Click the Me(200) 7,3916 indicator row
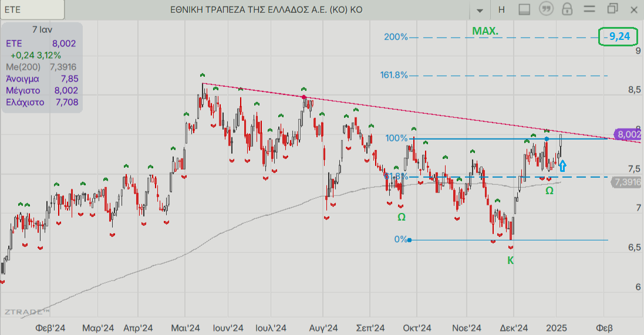Viewport: 644px width, 335px height. tap(41, 67)
